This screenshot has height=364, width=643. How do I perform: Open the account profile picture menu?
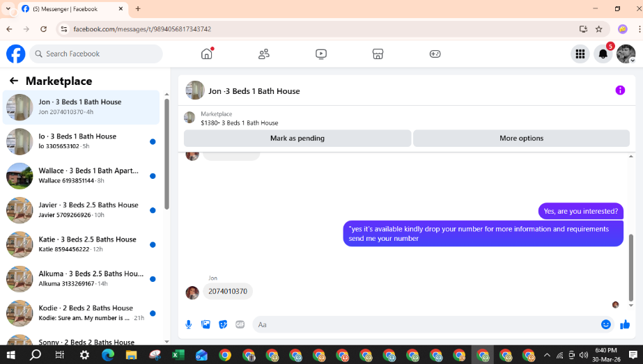coord(626,54)
